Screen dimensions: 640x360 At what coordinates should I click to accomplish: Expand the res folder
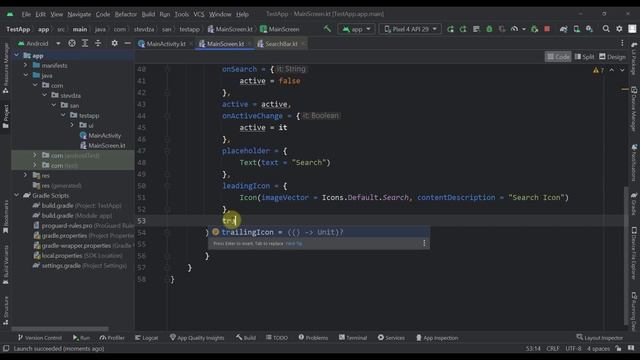25,175
